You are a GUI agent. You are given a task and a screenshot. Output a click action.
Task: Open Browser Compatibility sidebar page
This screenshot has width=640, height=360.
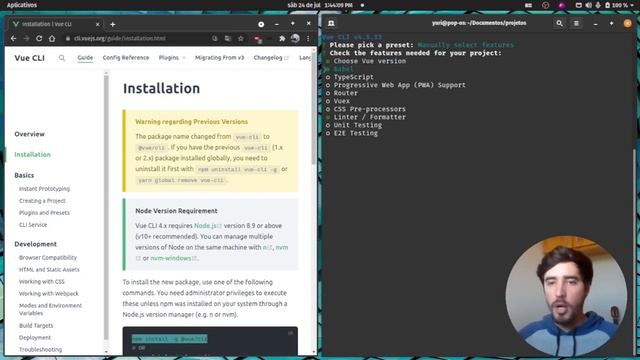48,258
